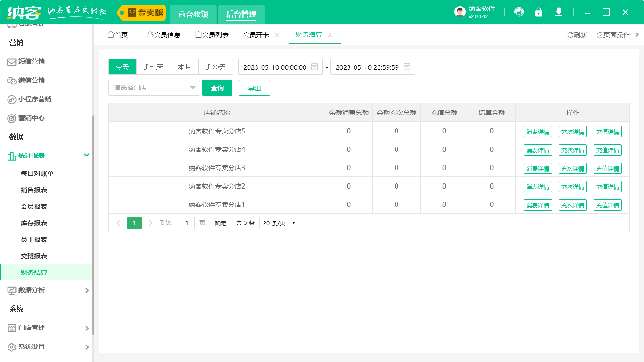Switch to the 前台收银 tab
The height and width of the screenshot is (362, 644).
[193, 14]
